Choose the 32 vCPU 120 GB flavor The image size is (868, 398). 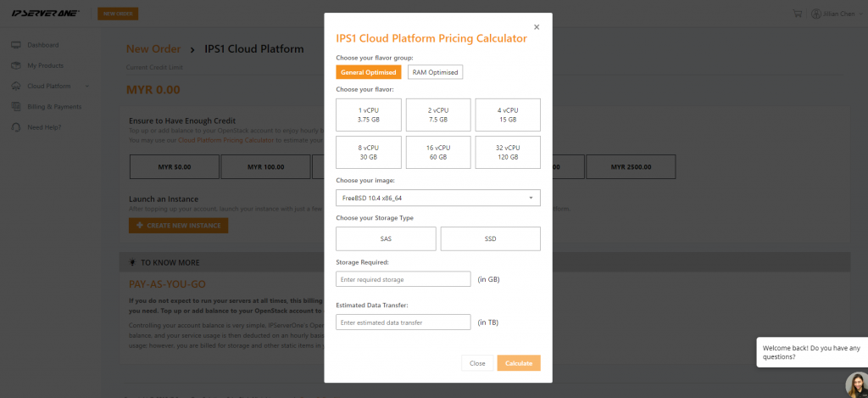(508, 153)
